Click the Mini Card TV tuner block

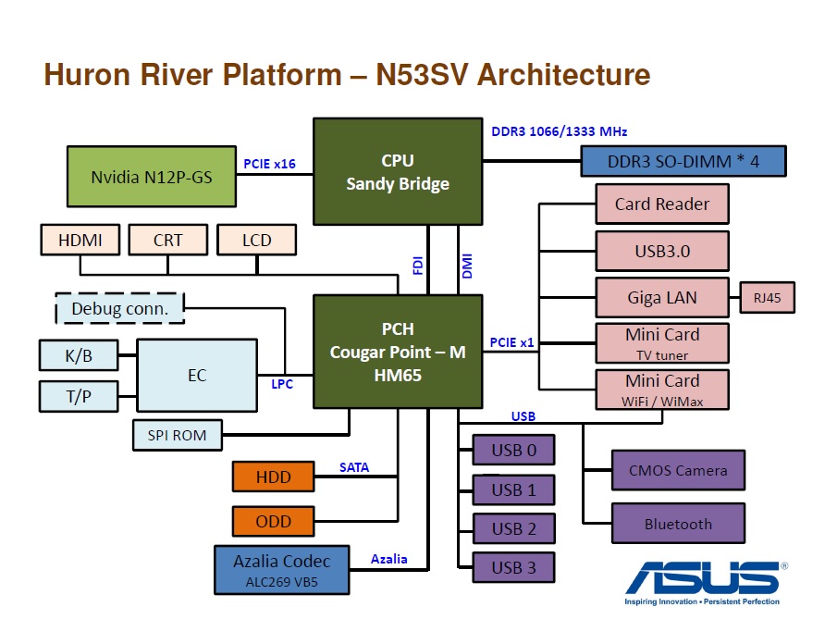[x=662, y=343]
